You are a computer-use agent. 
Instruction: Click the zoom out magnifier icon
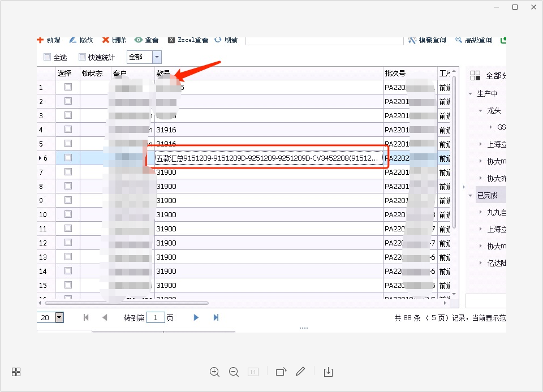pos(234,372)
